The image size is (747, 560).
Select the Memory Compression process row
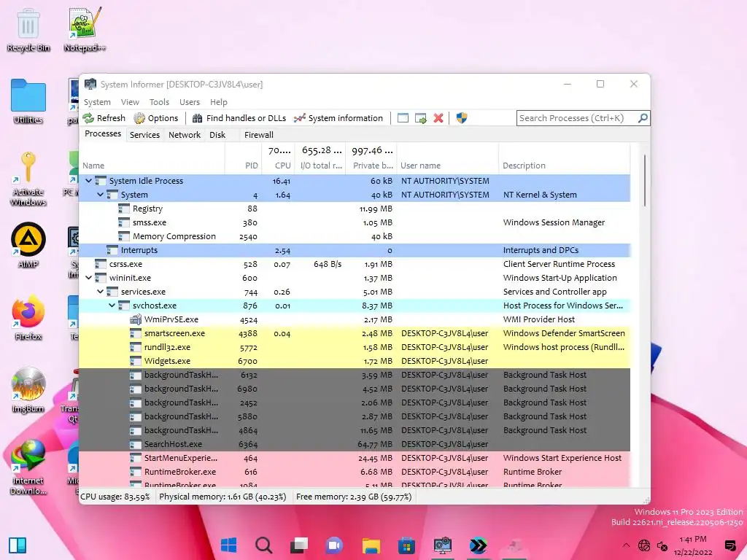tap(355, 236)
